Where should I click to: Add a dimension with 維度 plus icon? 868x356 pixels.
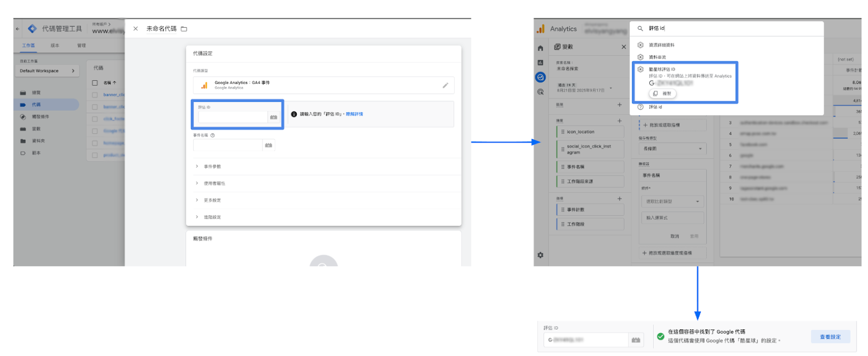620,121
